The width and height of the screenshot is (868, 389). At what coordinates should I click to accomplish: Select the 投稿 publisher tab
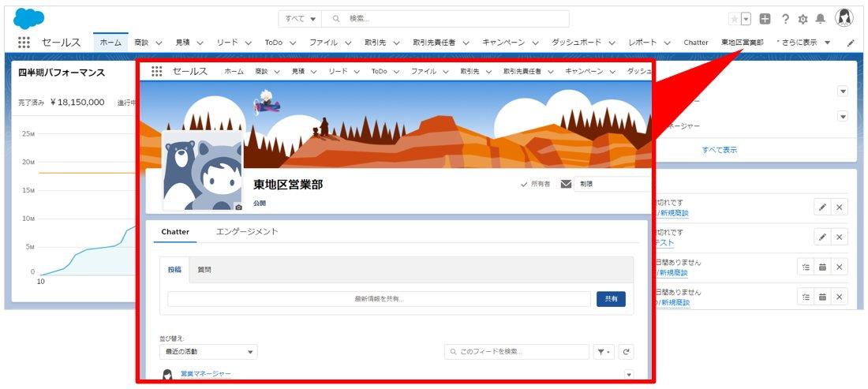pyautogui.click(x=174, y=270)
